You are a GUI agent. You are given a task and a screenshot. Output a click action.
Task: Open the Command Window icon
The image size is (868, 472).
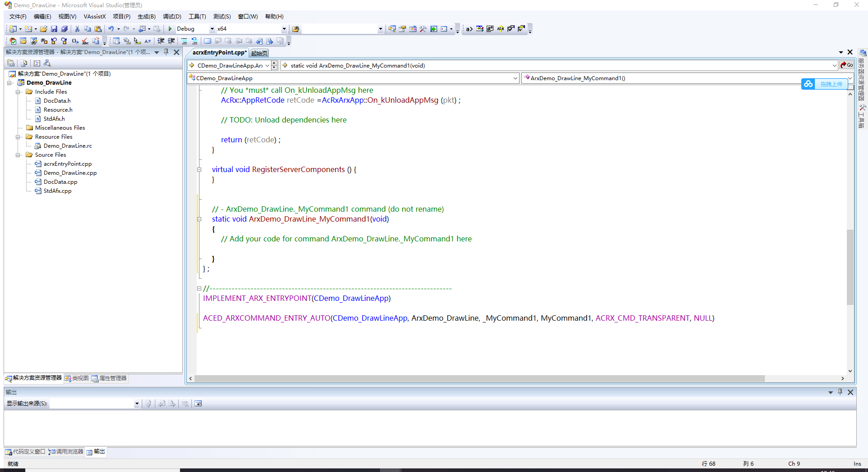444,29
